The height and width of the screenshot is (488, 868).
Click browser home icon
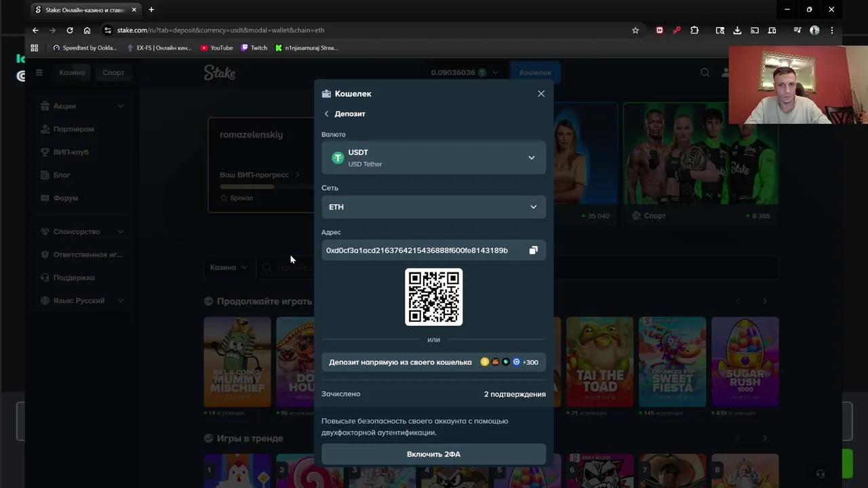click(x=87, y=30)
